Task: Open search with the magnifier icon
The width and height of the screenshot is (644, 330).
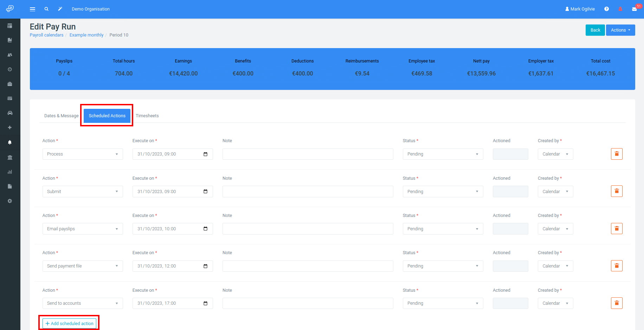Action: coord(46,9)
